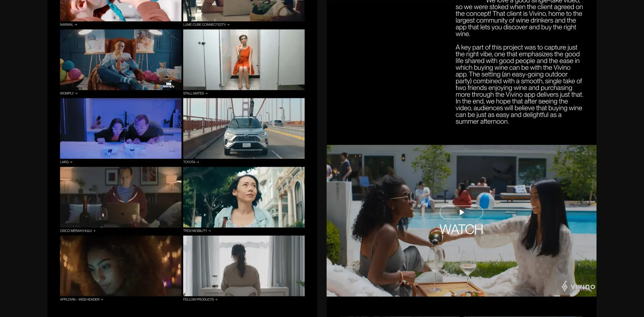Open the LARQ project link

(66, 162)
